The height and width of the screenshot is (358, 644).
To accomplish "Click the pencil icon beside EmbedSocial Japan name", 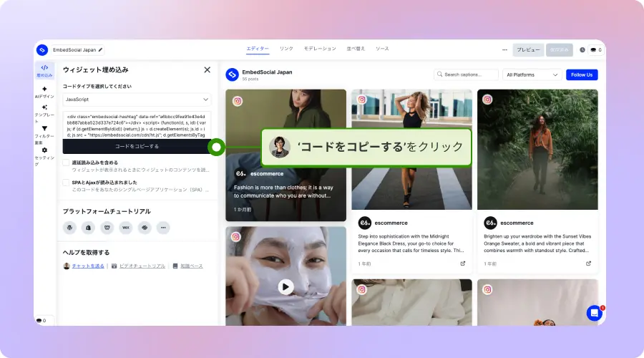I will point(100,49).
